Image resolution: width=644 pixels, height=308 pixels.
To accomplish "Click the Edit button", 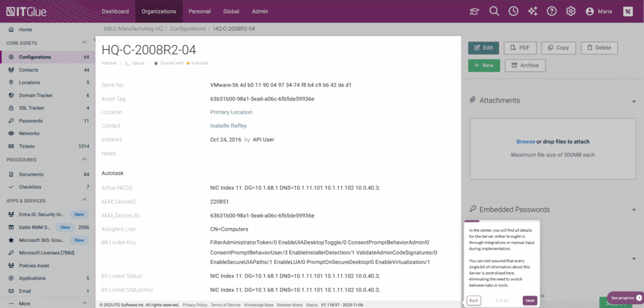I will pyautogui.click(x=484, y=48).
